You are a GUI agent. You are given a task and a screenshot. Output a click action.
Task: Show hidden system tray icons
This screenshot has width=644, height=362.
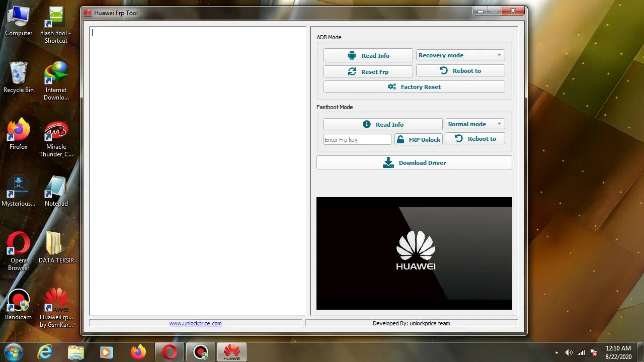pyautogui.click(x=556, y=352)
